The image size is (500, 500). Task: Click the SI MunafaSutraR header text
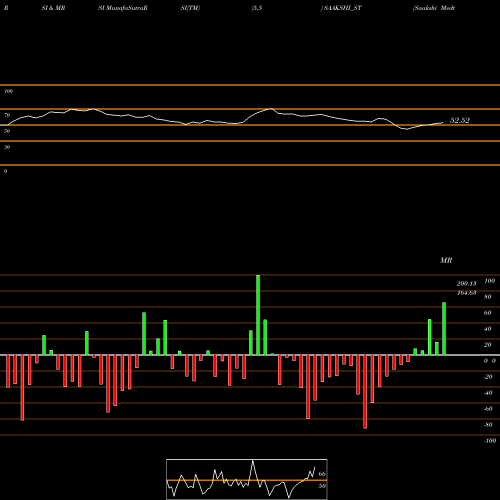(x=123, y=8)
